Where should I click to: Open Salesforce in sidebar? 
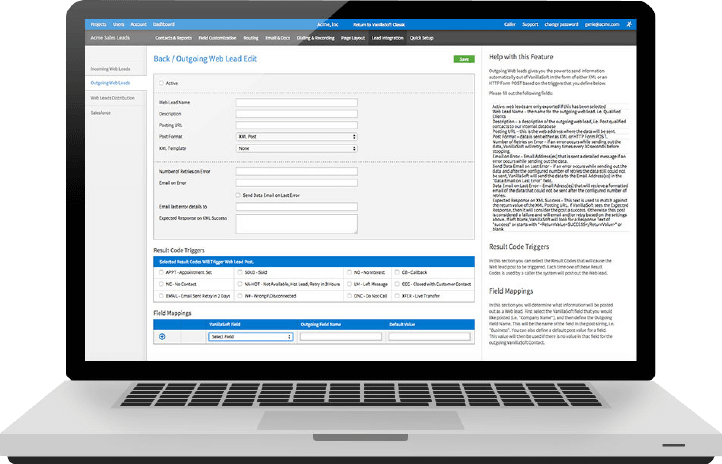tap(100, 113)
